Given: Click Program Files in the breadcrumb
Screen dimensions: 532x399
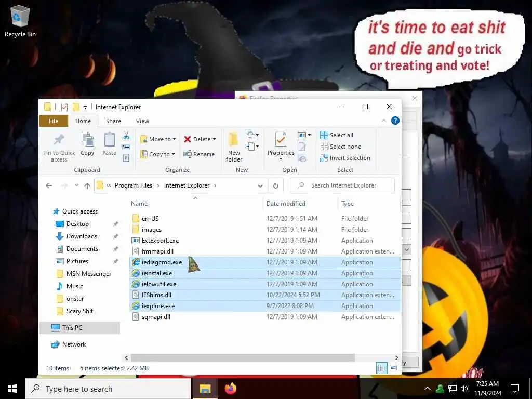Looking at the screenshot, I should pos(134,185).
